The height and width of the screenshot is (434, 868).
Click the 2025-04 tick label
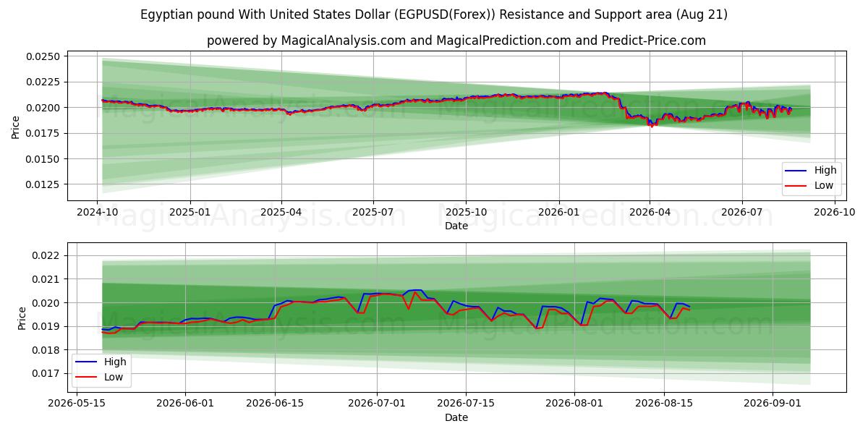(x=281, y=213)
